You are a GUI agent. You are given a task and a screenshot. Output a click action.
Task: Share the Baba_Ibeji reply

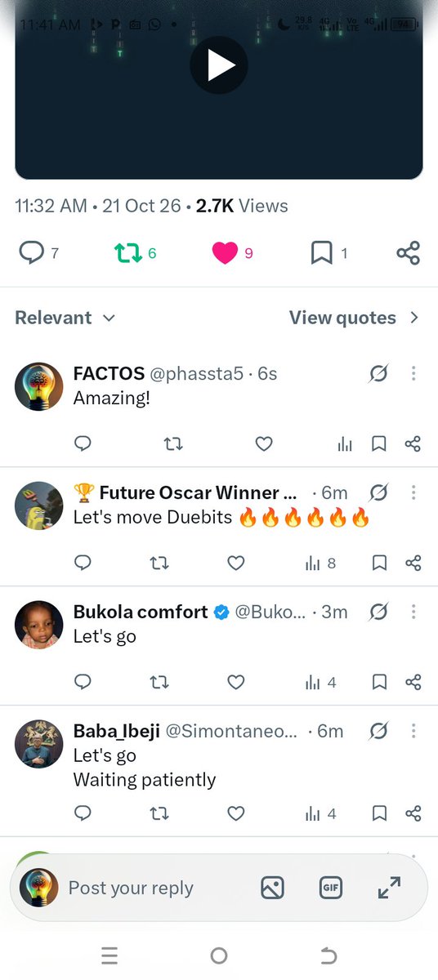point(413,813)
